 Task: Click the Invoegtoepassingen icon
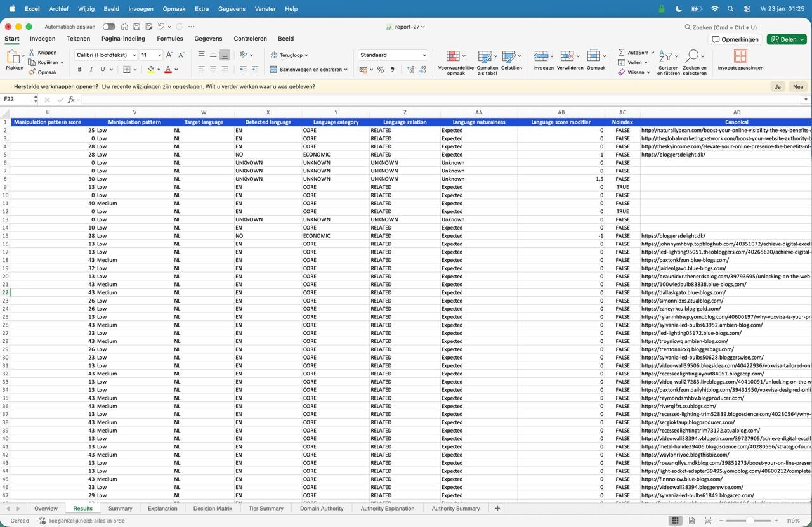tap(740, 57)
